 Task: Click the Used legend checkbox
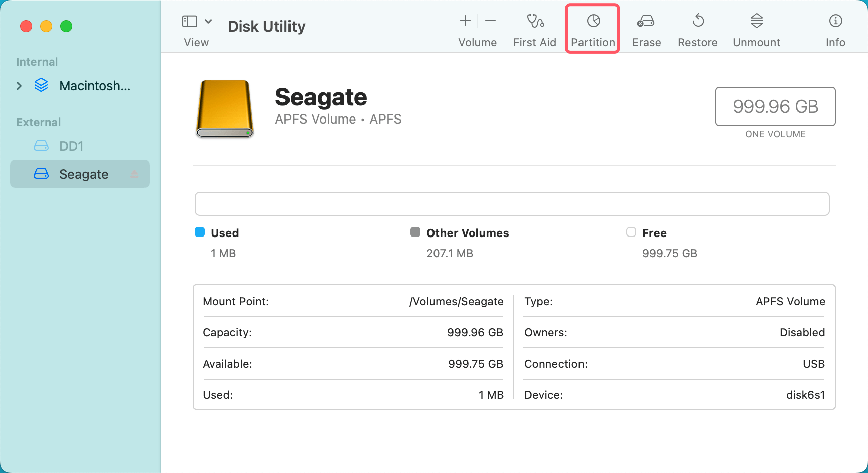pos(200,232)
